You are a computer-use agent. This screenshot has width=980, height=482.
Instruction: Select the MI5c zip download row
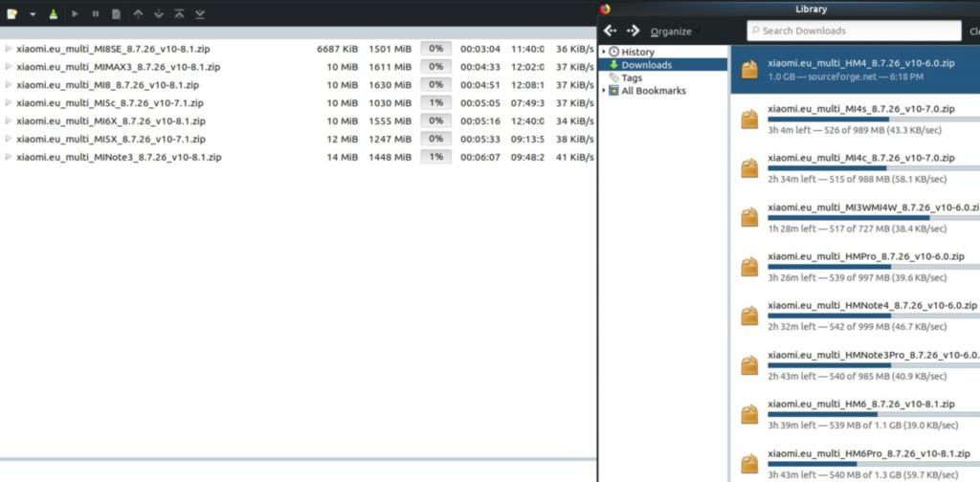(299, 102)
